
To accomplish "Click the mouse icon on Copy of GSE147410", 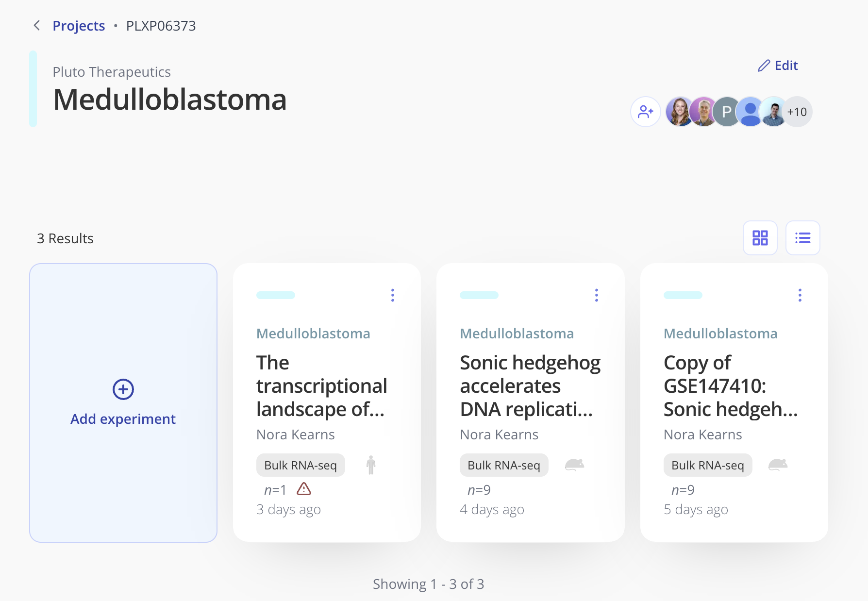I will coord(778,465).
